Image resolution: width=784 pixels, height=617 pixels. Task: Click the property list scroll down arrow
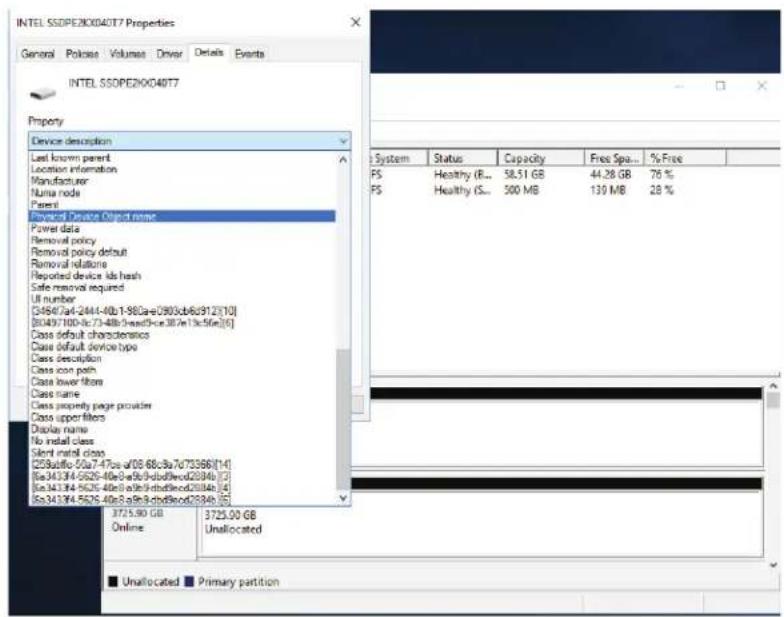[x=343, y=498]
